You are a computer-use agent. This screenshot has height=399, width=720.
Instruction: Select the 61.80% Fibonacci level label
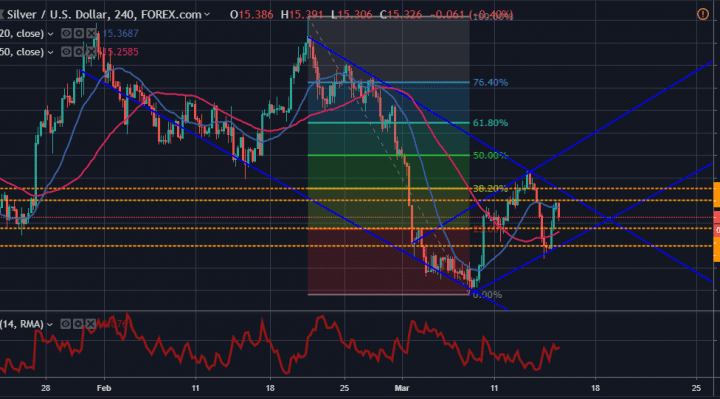pos(490,123)
